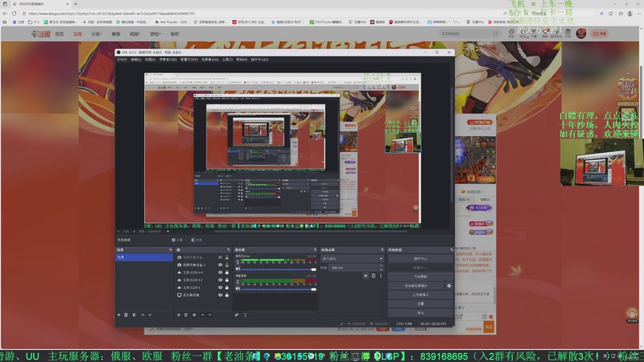This screenshot has width=644, height=362.
Task: Open a new browser tab
Action: [x=76, y=4]
